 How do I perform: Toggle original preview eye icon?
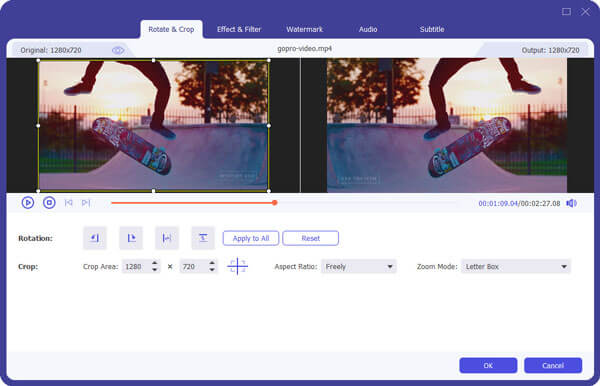118,50
